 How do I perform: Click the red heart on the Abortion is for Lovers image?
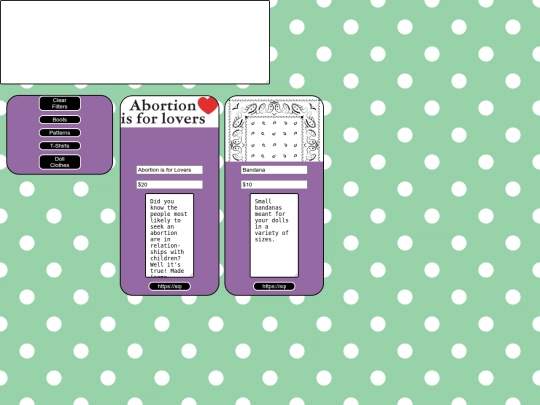208,105
